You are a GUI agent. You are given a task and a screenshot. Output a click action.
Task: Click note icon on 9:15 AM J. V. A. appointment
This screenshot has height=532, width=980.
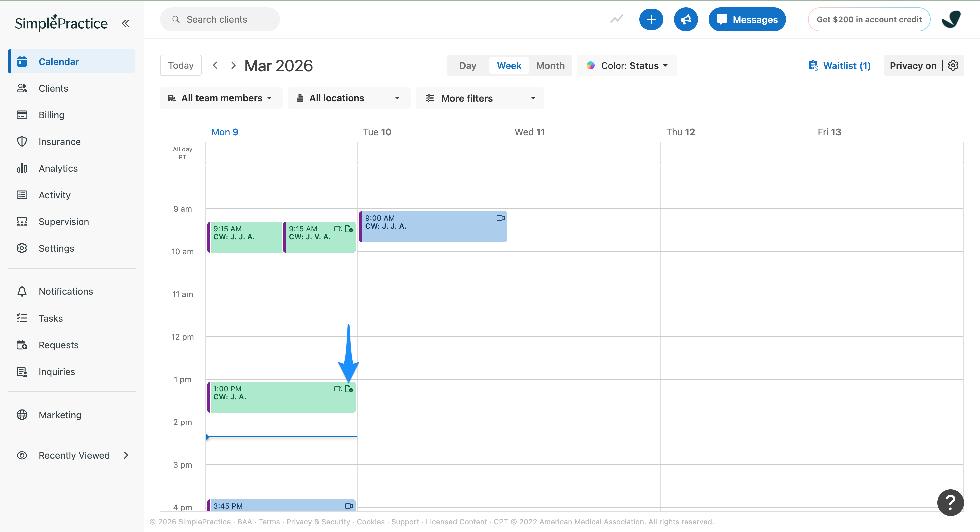pyautogui.click(x=349, y=229)
